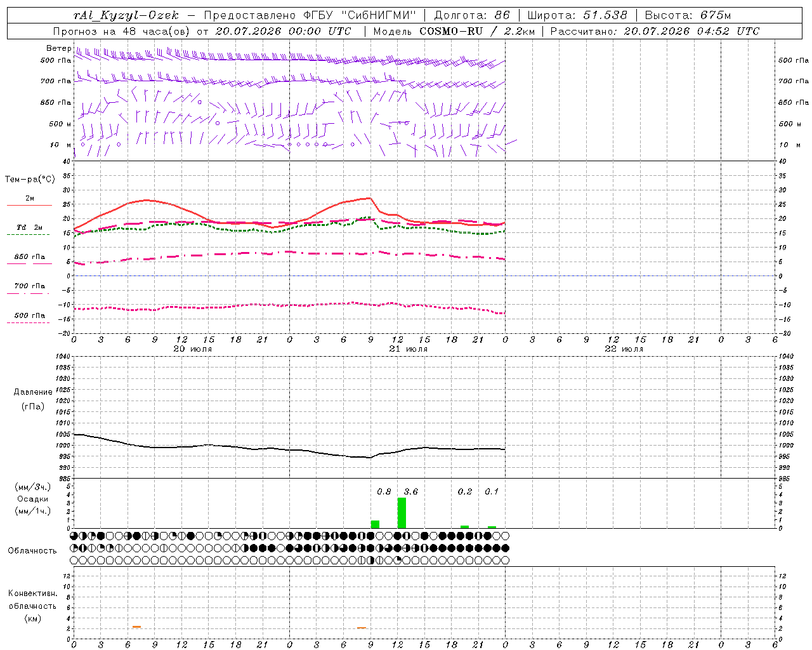Select the 500 гПа temperature legend
The width and height of the screenshot is (812, 650).
[29, 318]
